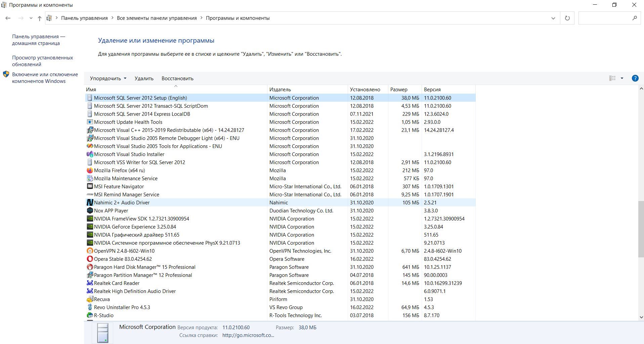This screenshot has width=644, height=344.
Task: Open the Упорядочить dropdown menu
Action: tap(108, 79)
